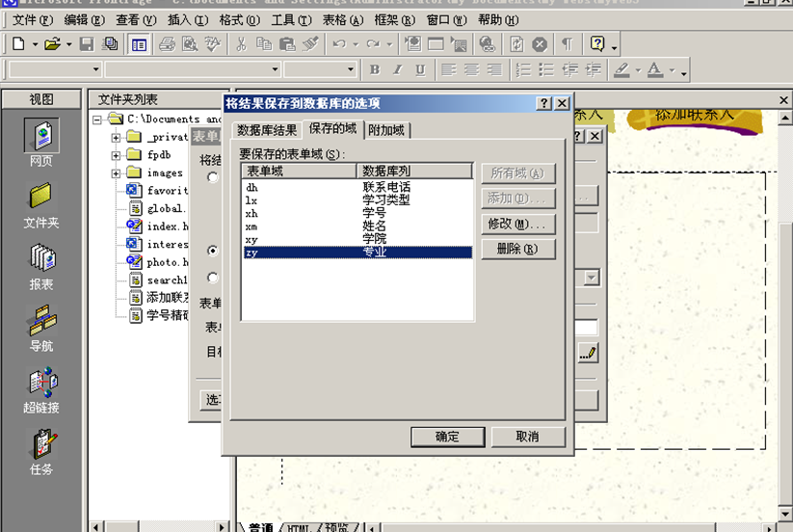Expand the _private folder node

(x=116, y=138)
